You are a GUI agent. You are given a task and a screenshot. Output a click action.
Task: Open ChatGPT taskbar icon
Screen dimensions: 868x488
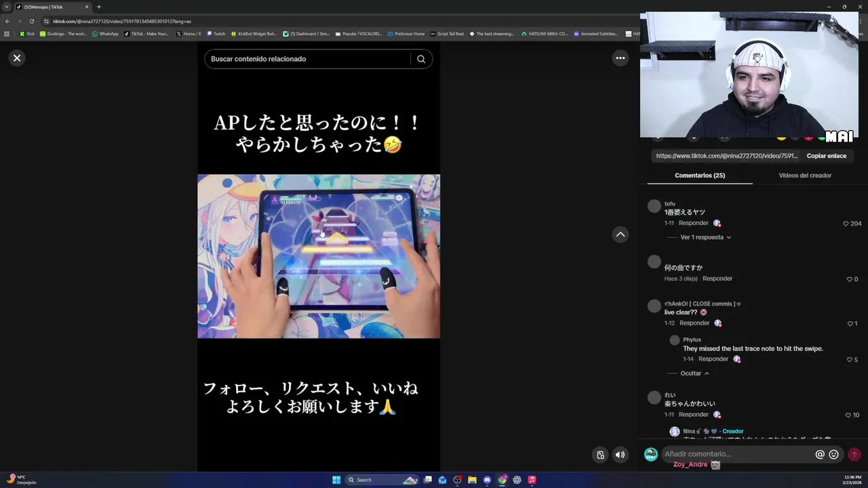(517, 480)
